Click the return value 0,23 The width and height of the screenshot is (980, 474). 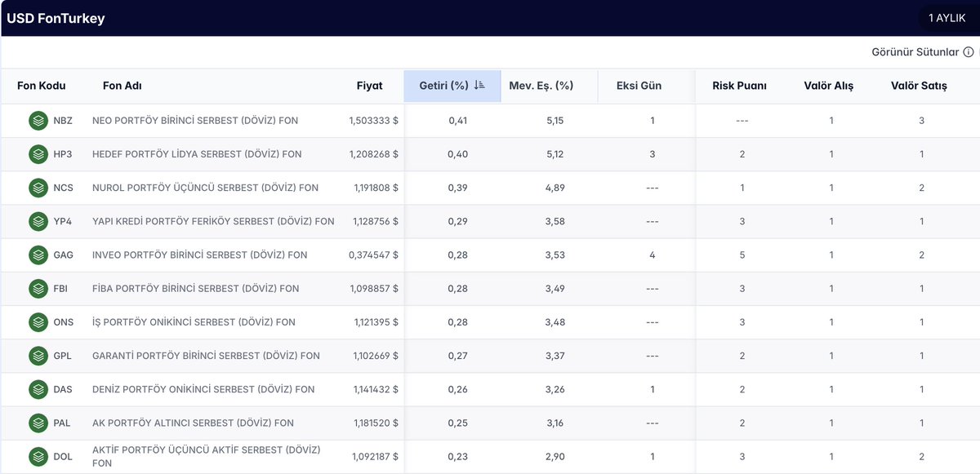[x=458, y=457]
